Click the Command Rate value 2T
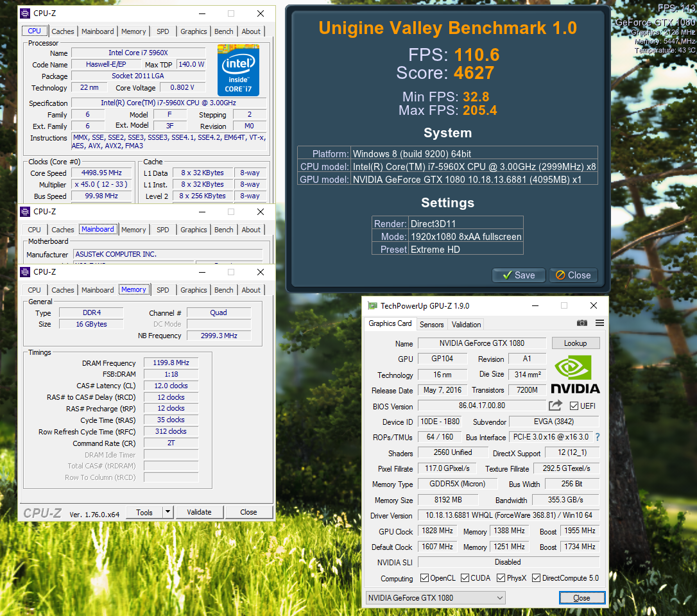Screen dimensions: 697x616 point(171,443)
